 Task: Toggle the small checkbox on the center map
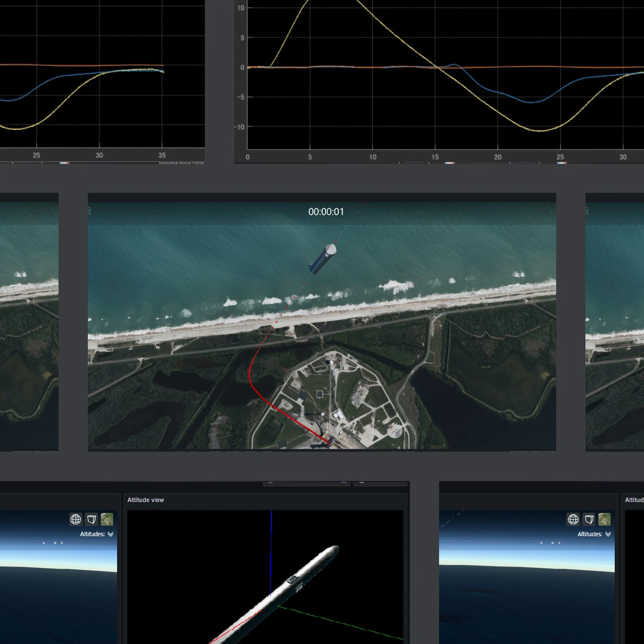click(89, 211)
